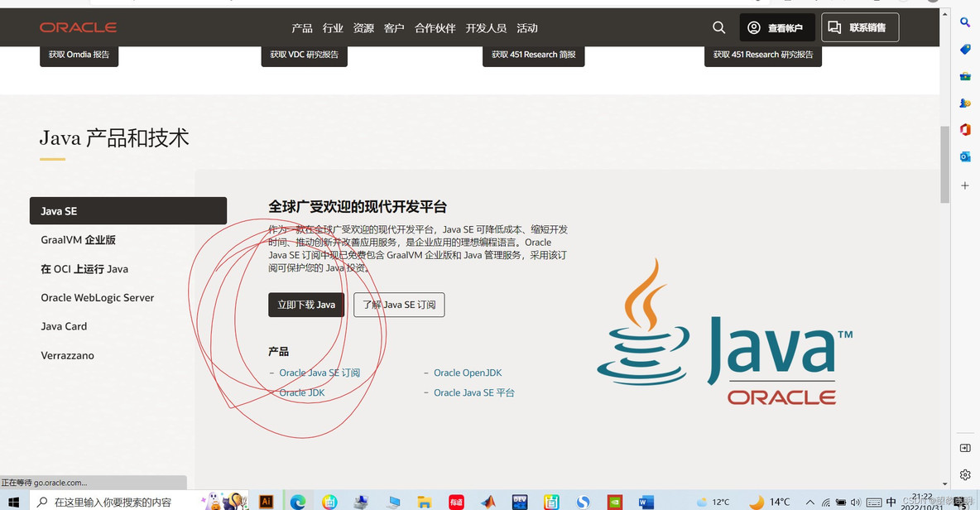Image resolution: width=980 pixels, height=510 pixels.
Task: Open the 12°C weather widget
Action: (x=713, y=502)
